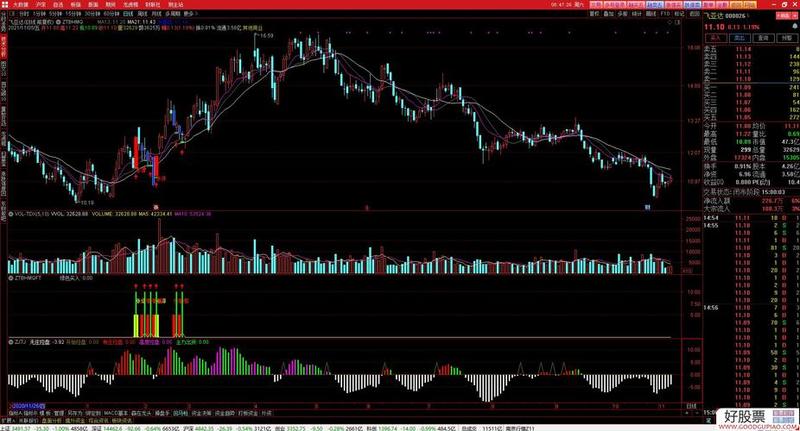Select the 周线 weekly period tab
This screenshot has height=431, width=800.
(x=142, y=14)
